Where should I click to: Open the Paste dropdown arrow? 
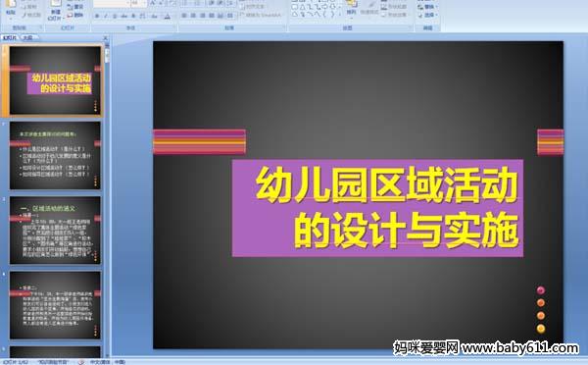(x=10, y=18)
